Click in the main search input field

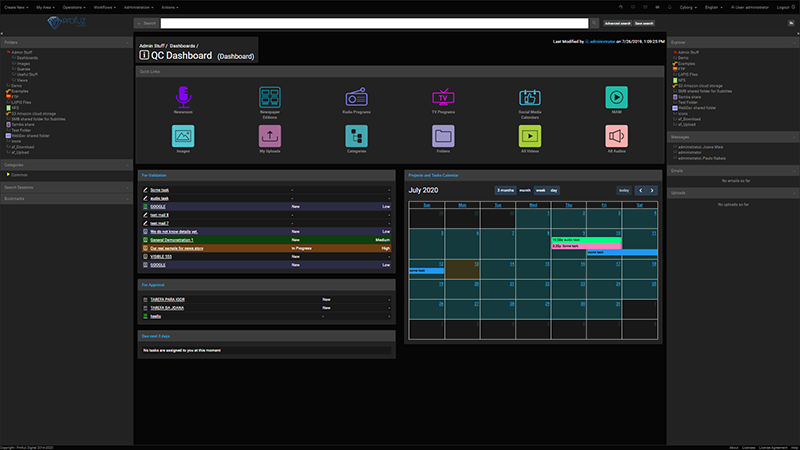pyautogui.click(x=372, y=22)
